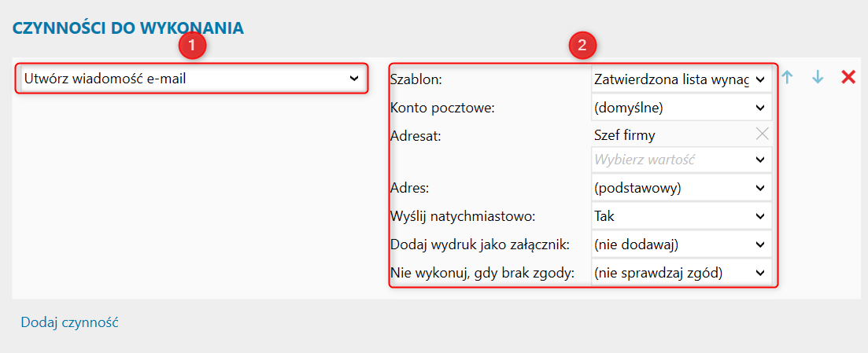
Task: Delete the action with red X icon
Action: point(848,77)
